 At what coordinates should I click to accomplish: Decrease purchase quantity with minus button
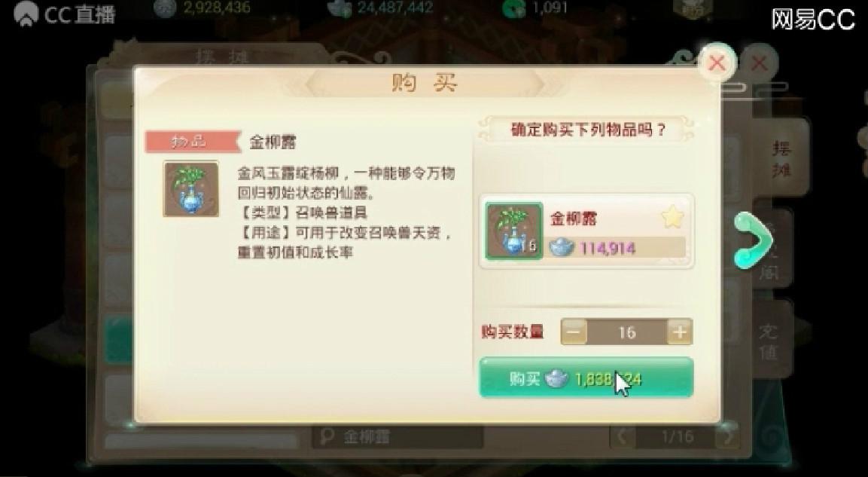click(x=574, y=332)
